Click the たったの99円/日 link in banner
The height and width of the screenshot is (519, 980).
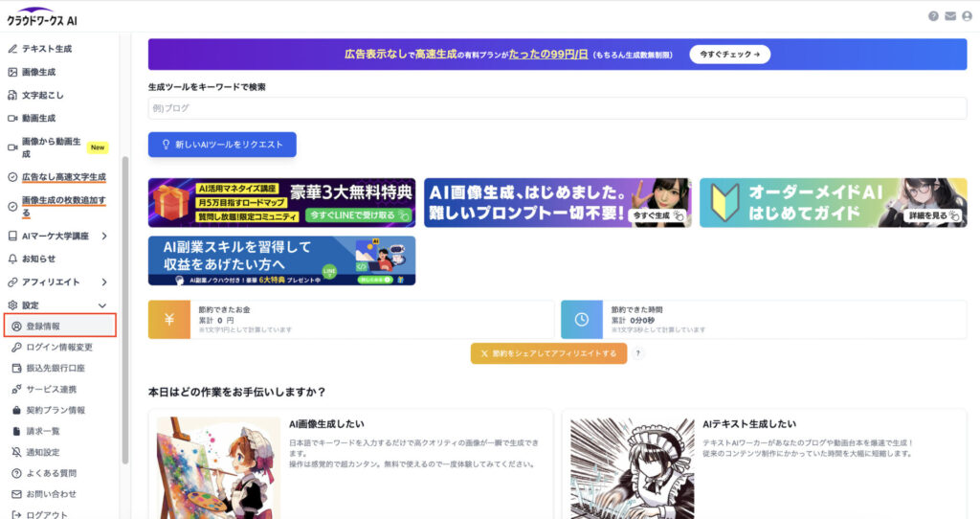[x=548, y=55]
